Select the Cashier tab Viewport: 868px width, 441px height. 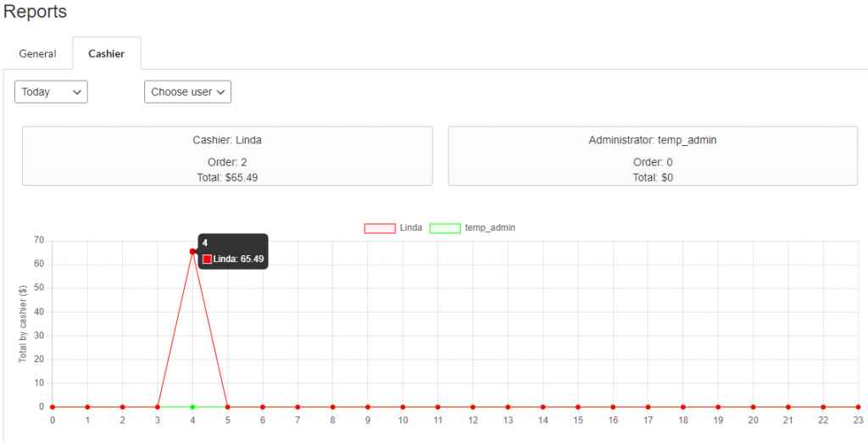click(x=107, y=53)
